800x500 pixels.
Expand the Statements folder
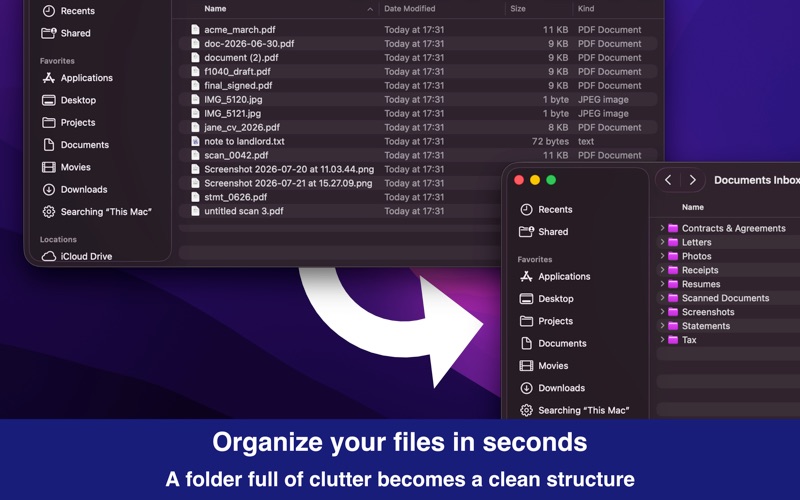point(662,326)
